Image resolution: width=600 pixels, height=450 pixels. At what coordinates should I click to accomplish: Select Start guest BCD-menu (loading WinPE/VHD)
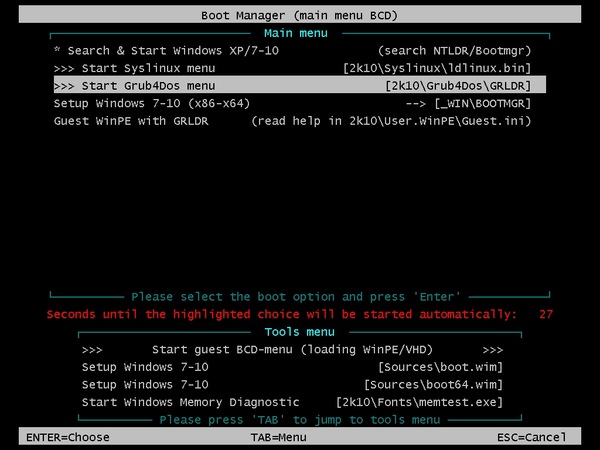coord(292,350)
